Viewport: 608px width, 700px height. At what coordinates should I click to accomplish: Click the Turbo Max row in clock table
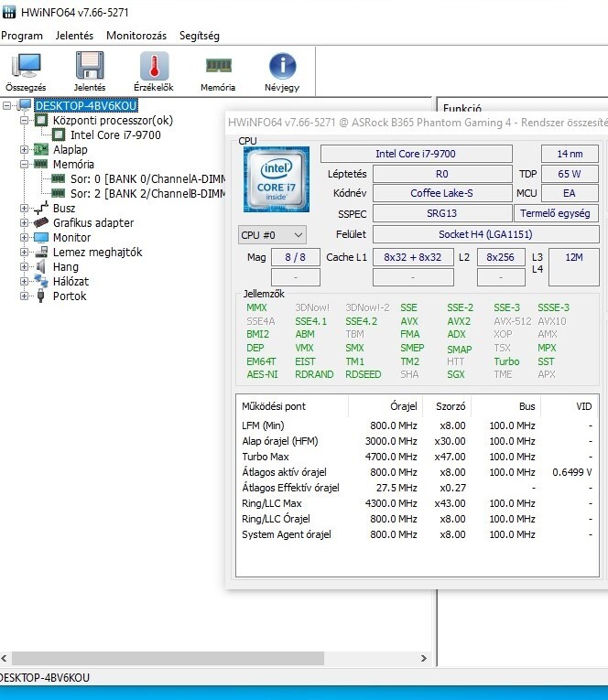coord(417,457)
